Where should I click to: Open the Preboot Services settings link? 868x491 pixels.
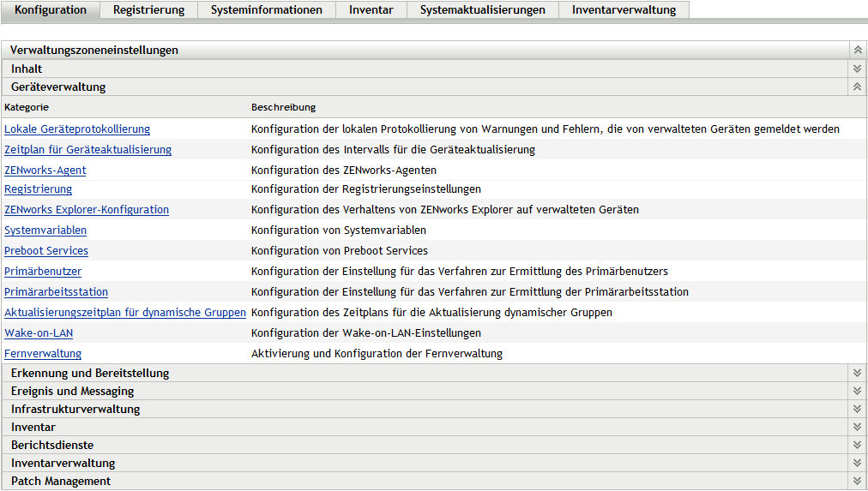pyautogui.click(x=46, y=251)
